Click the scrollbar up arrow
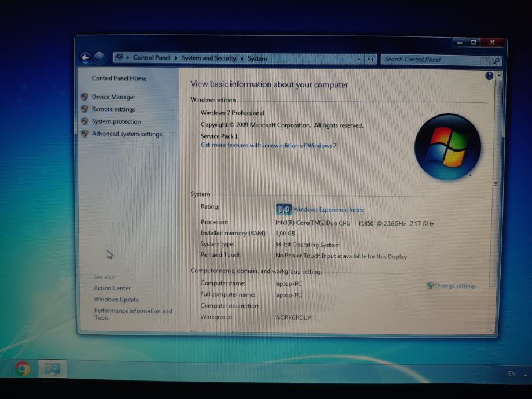Screen dimensions: 532x399 (x=499, y=76)
